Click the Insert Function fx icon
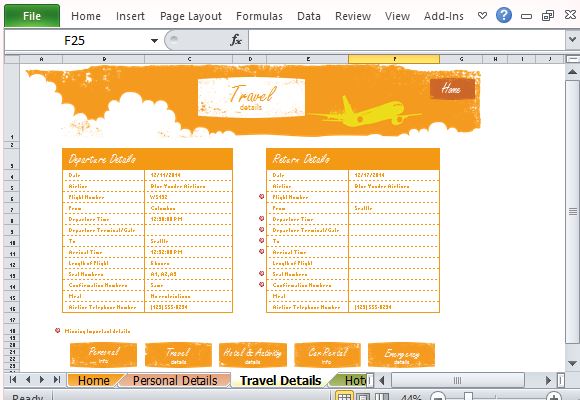The image size is (580, 400). click(x=236, y=40)
